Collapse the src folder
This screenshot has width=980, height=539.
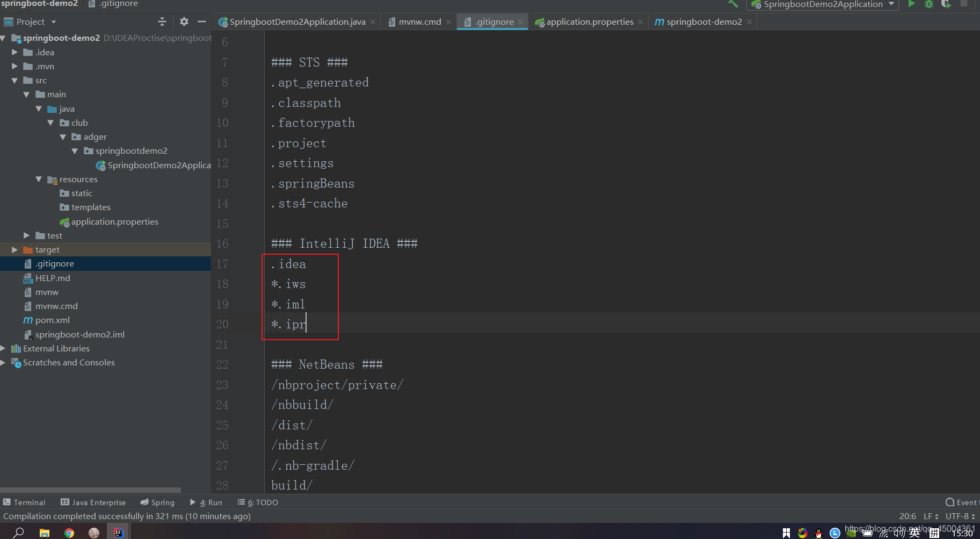[x=14, y=81]
